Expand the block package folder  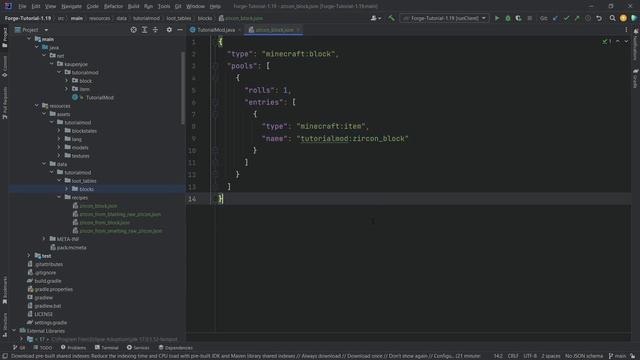pos(67,80)
